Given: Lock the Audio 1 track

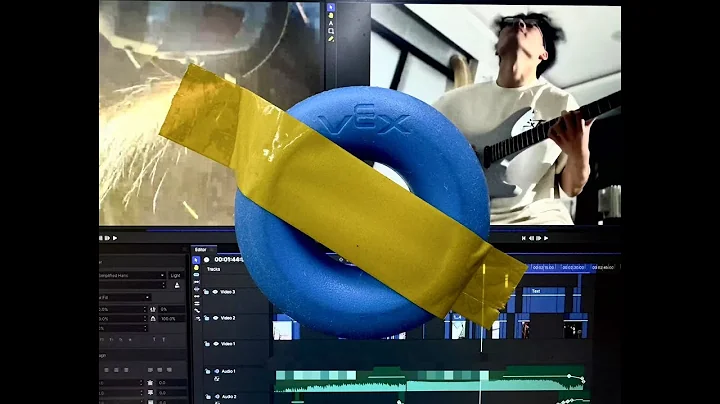Looking at the screenshot, I should point(208,371).
